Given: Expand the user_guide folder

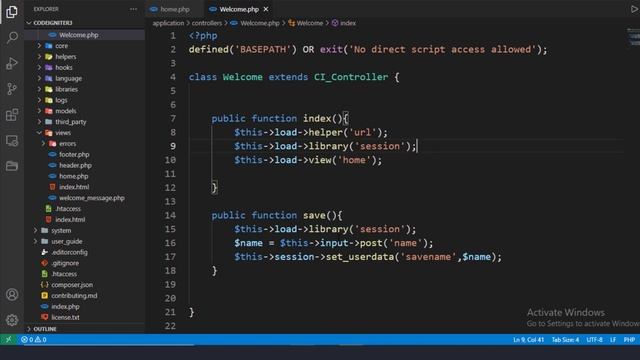Looking at the screenshot, I should [67, 241].
